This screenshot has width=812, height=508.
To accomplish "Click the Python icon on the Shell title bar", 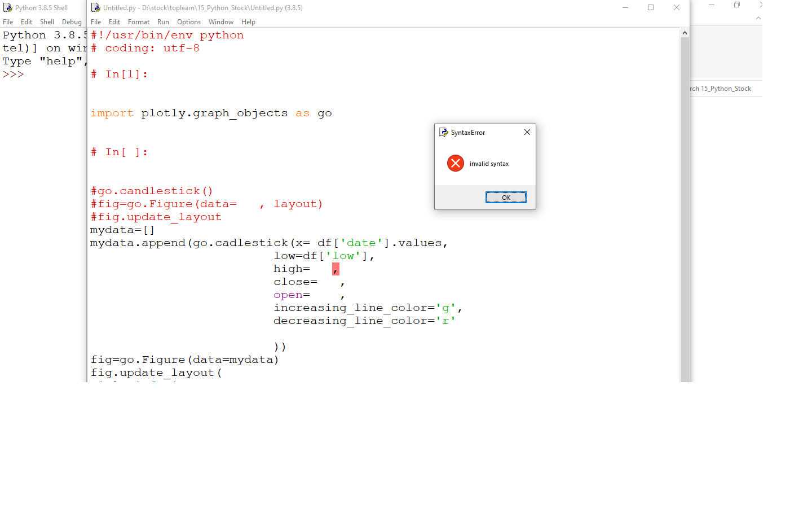I will 6,7.
